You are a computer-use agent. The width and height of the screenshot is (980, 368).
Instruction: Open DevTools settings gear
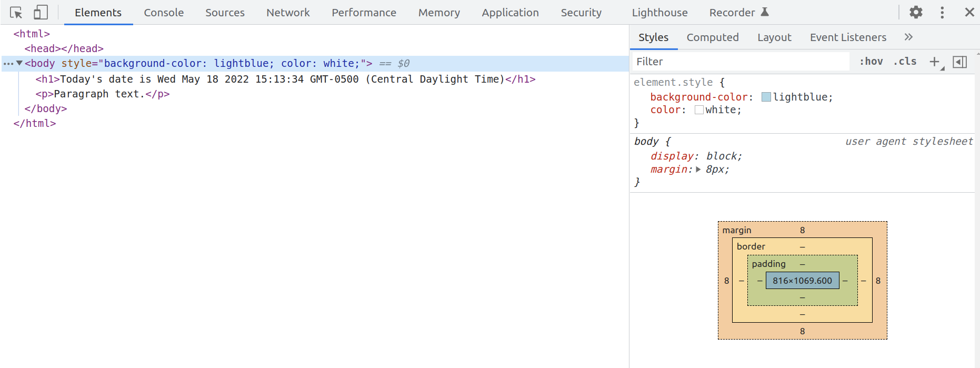coord(916,13)
